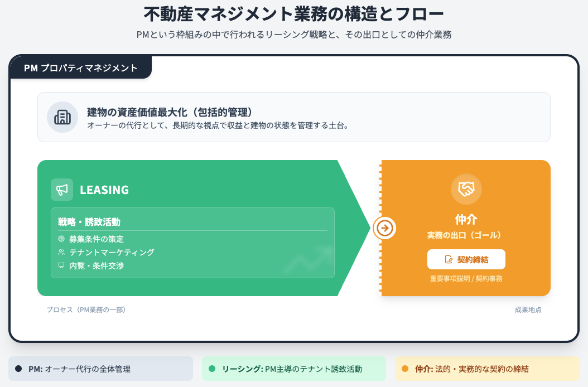Click the edit icon inside the 契約締結 button
Image resolution: width=588 pixels, height=387 pixels.
pos(449,259)
